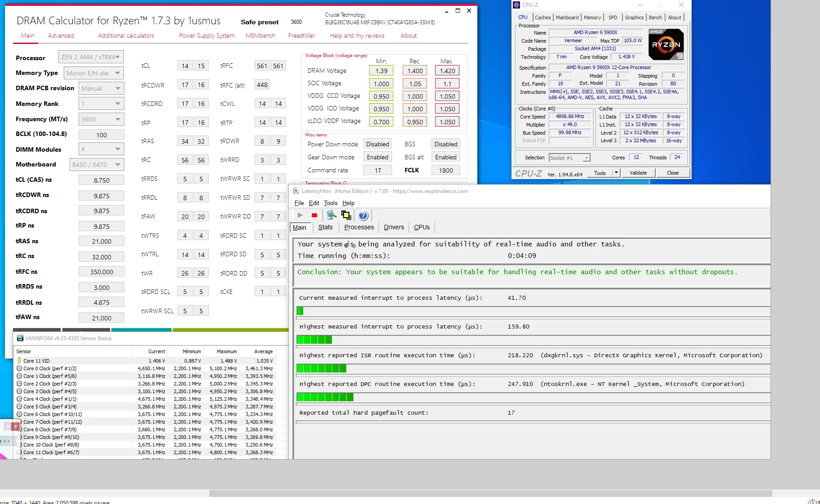Screen dimensions: 820x504
Task: Click BCLK (100-104.8) input field
Action: coord(101,135)
